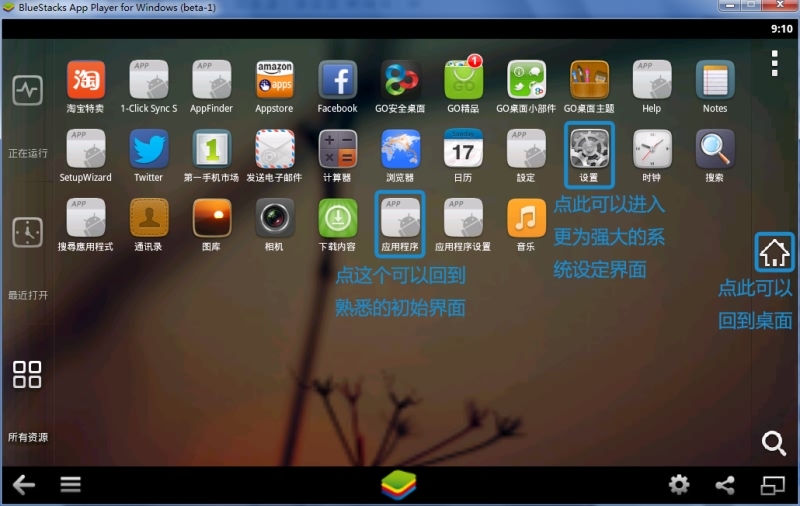The image size is (800, 506).
Task: Launch 1-Click Sync S app
Action: point(148,80)
